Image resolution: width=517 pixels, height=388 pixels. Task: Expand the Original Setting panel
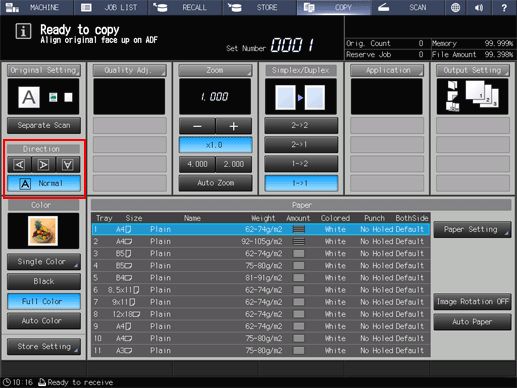[44, 70]
